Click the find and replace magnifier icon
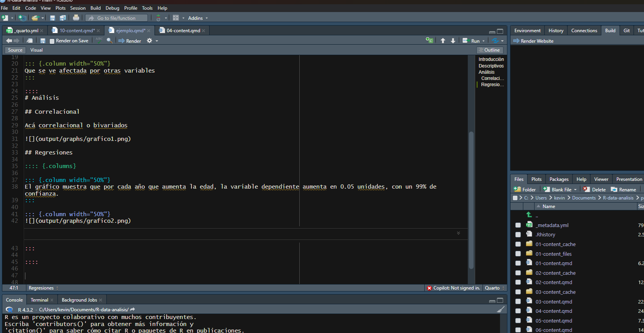The image size is (644, 333). (109, 40)
